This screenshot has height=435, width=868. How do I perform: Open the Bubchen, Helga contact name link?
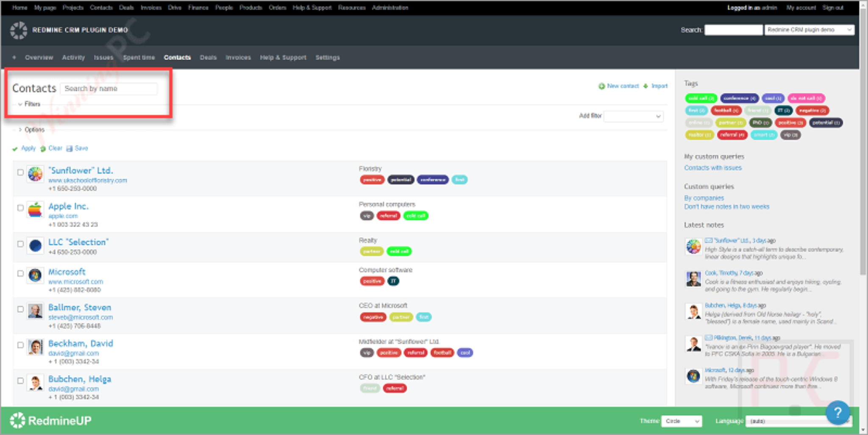click(x=80, y=379)
